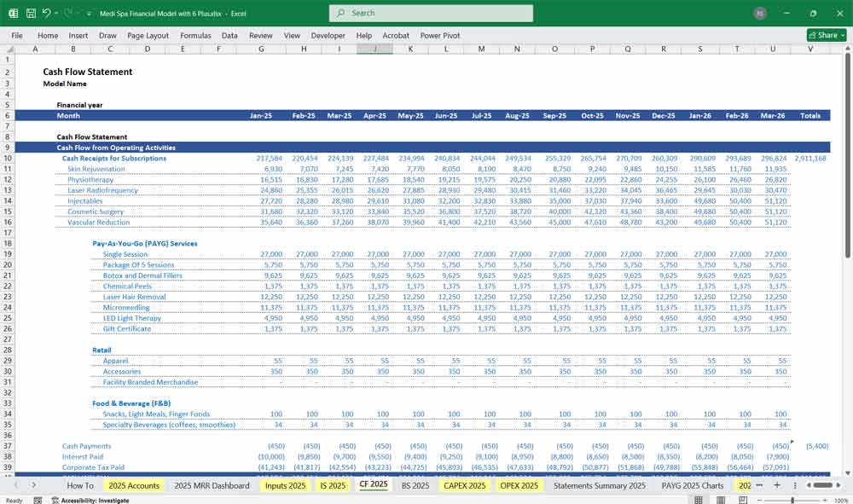Click the Select All corner triangle

pos(9,49)
